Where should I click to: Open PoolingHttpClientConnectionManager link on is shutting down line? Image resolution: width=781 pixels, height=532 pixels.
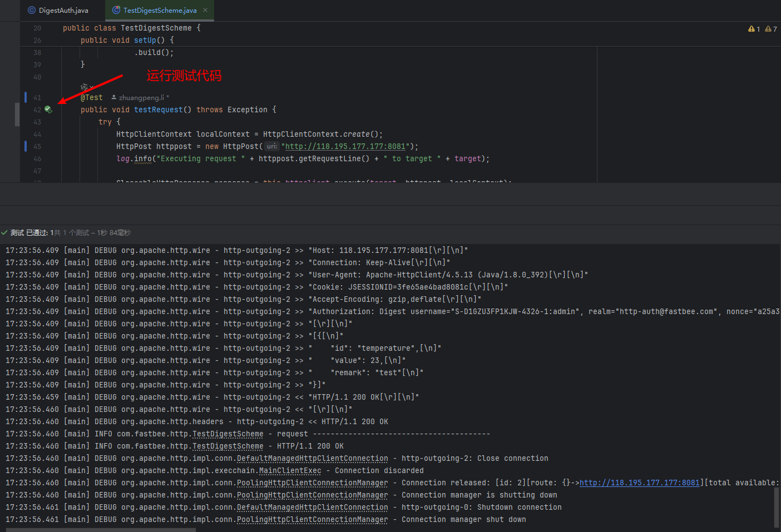coord(313,495)
